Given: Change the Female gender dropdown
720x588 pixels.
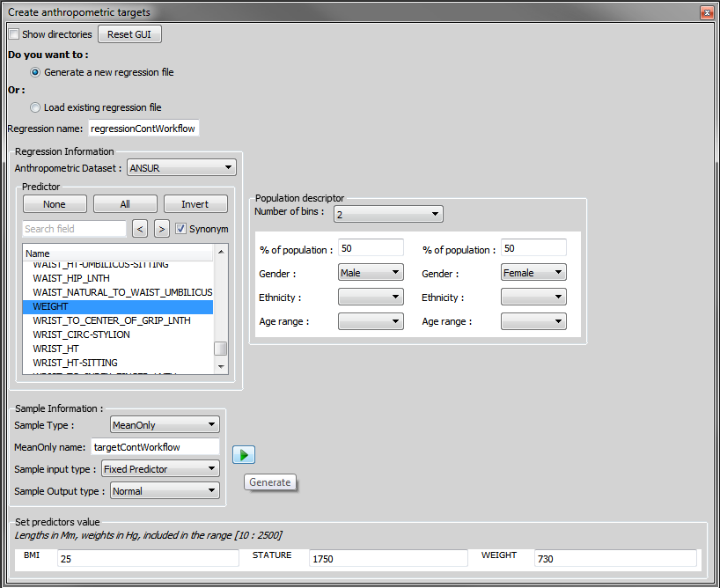Looking at the screenshot, I should click(x=533, y=272).
